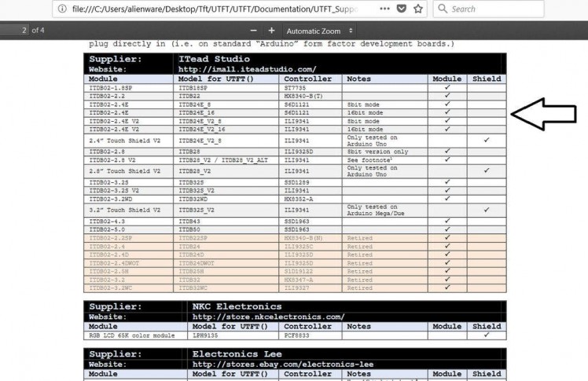Image resolution: width=588 pixels, height=381 pixels.
Task: Select the ITDB24E_8 model cell
Action: [226, 104]
